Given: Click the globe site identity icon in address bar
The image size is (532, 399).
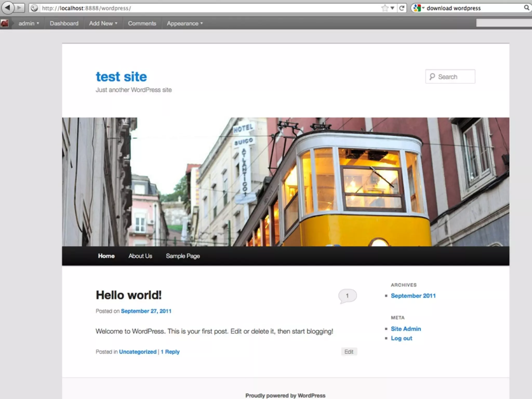Looking at the screenshot, I should point(34,8).
